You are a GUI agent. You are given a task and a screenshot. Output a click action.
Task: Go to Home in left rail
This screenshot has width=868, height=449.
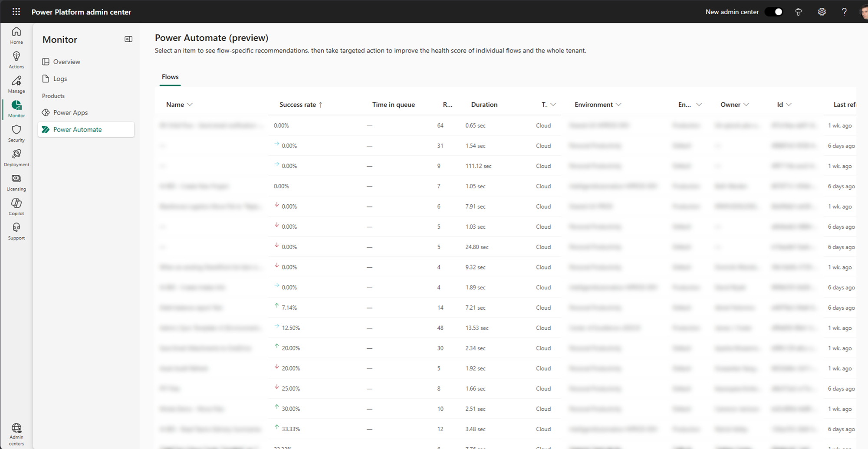pos(16,36)
